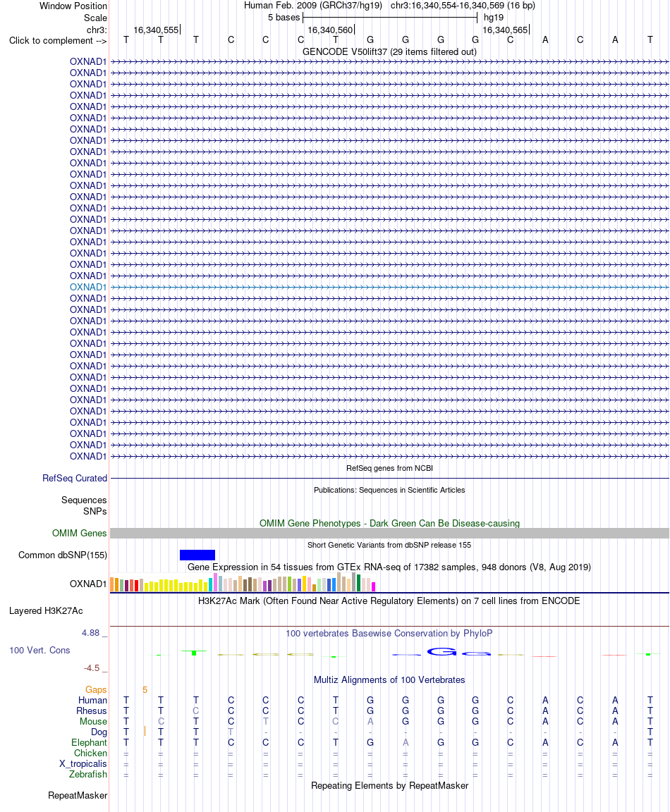
Task: Click the Common dbSNP(155) label
Action: point(63,555)
